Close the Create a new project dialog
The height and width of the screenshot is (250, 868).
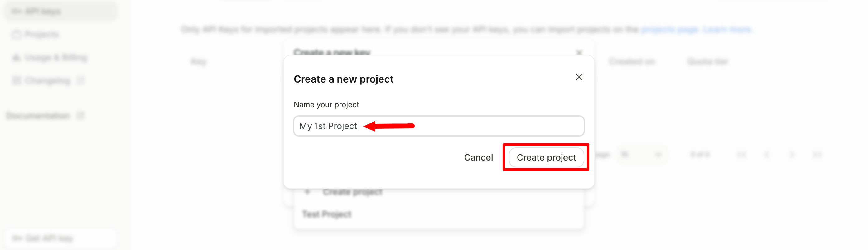(579, 77)
